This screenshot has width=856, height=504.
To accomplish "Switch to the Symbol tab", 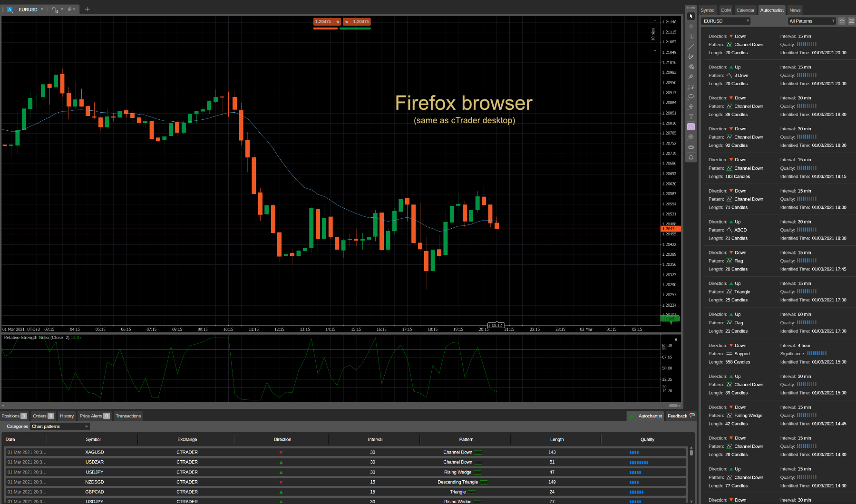I will point(708,10).
